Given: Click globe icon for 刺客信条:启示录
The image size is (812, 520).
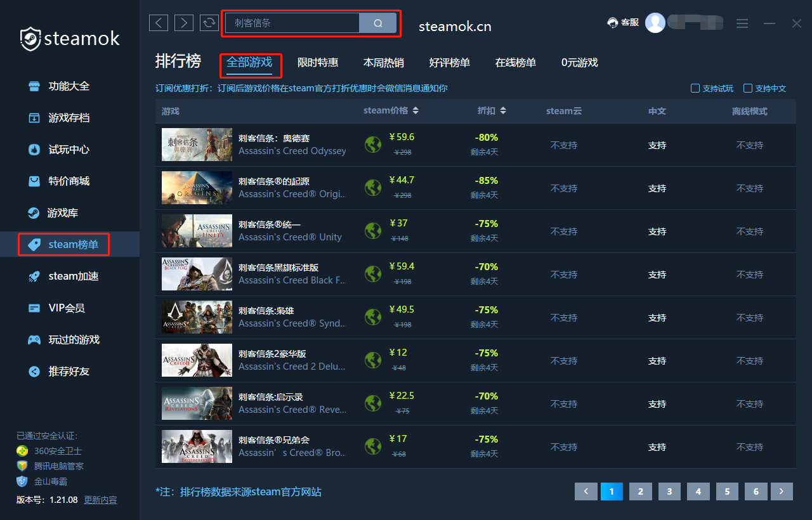Looking at the screenshot, I should [372, 403].
